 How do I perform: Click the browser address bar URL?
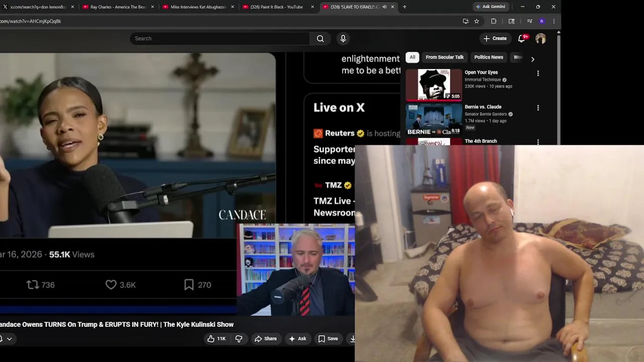pyautogui.click(x=30, y=21)
